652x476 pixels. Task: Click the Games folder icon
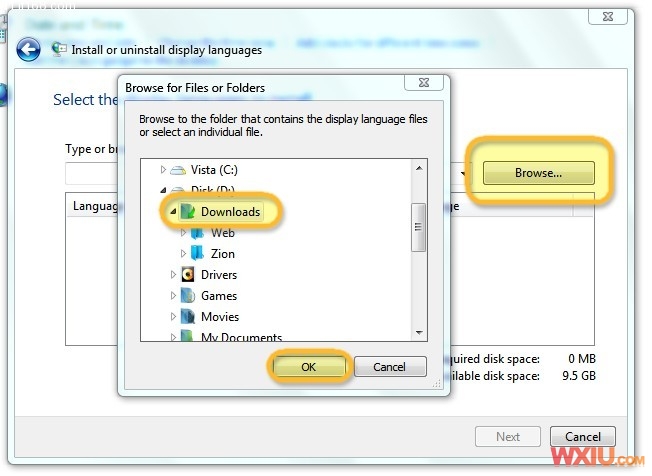point(187,296)
